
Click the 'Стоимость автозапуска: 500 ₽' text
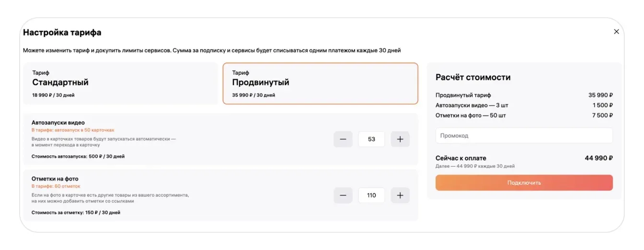point(78,156)
